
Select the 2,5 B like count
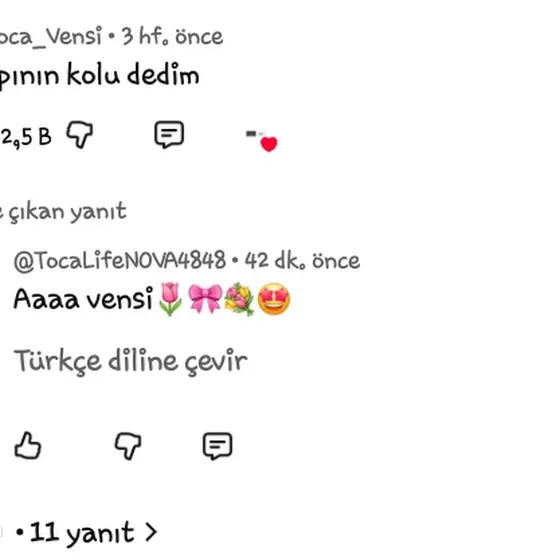click(26, 137)
